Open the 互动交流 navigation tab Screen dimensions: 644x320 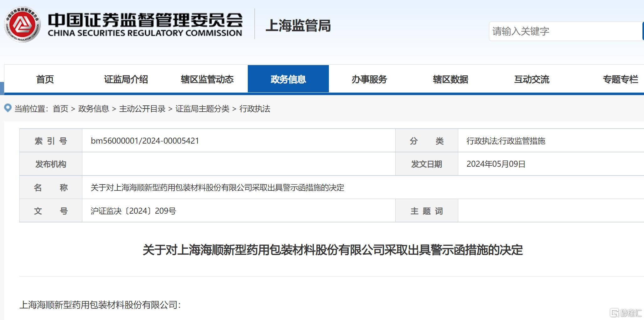[532, 79]
